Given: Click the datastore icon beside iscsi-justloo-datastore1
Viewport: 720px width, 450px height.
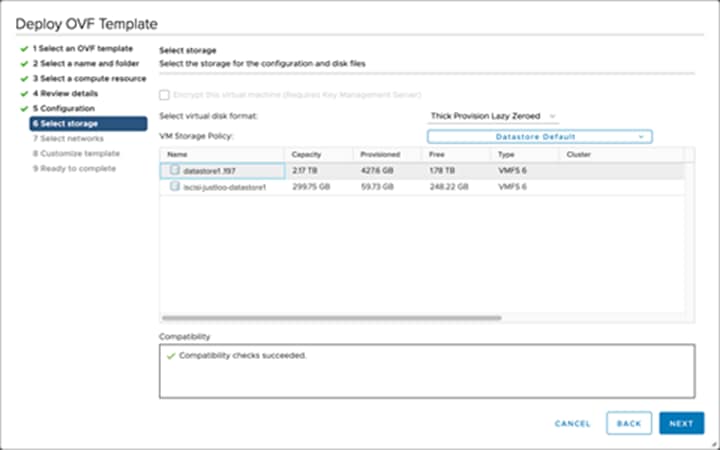Looking at the screenshot, I should coord(174,186).
